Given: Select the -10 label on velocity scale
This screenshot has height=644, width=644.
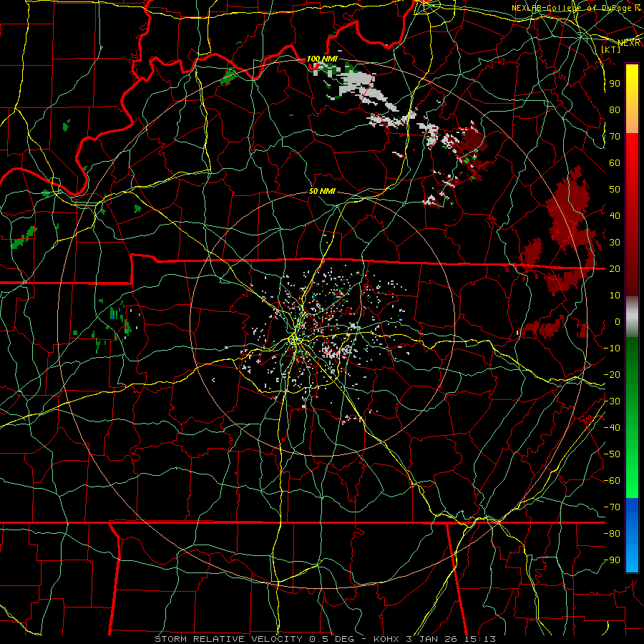Looking at the screenshot, I should click(x=612, y=348).
